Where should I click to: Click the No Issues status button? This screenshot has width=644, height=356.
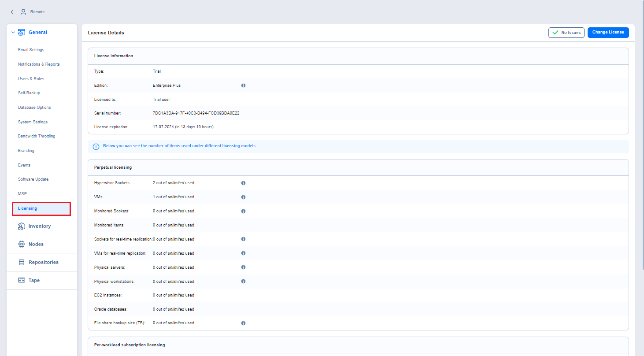point(566,32)
